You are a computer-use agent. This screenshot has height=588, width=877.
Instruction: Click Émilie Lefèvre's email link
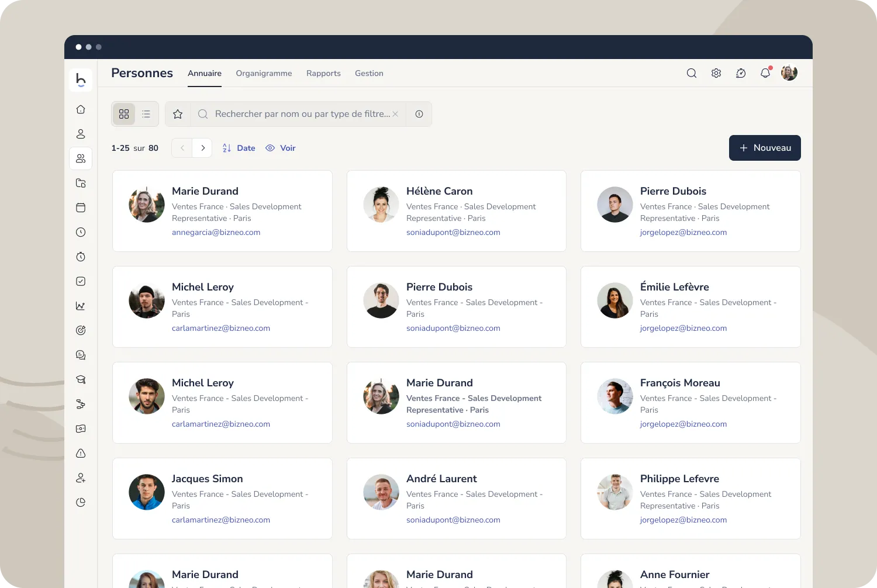pos(683,328)
